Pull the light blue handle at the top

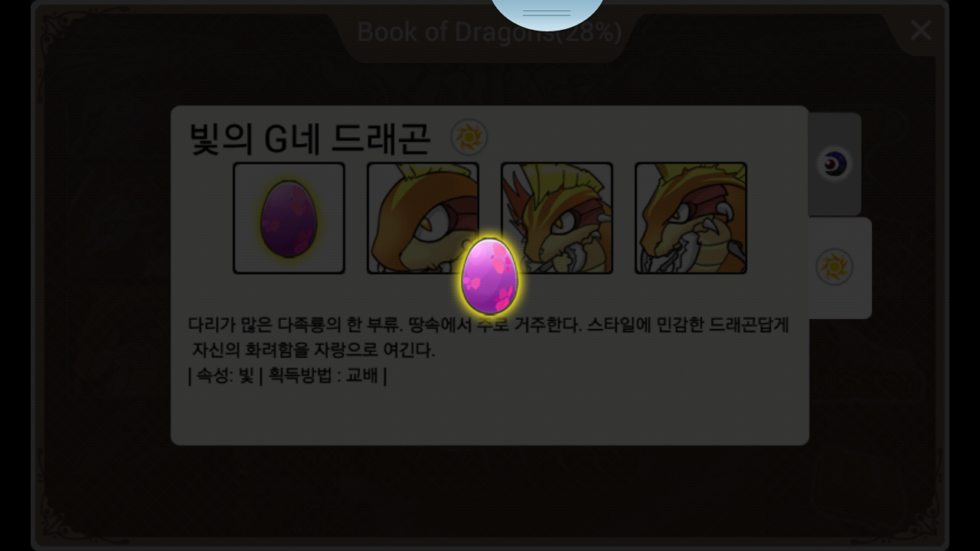point(547,13)
